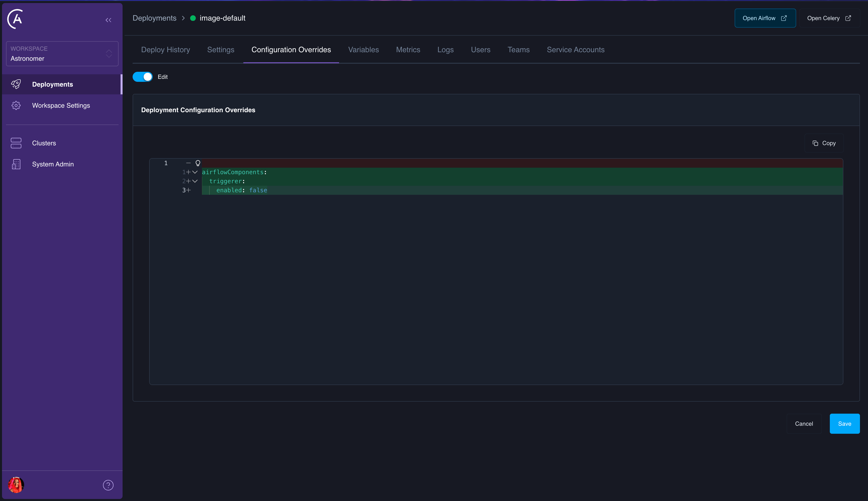Toggle the Edit switch off
The height and width of the screenshot is (501, 868).
[x=143, y=77]
